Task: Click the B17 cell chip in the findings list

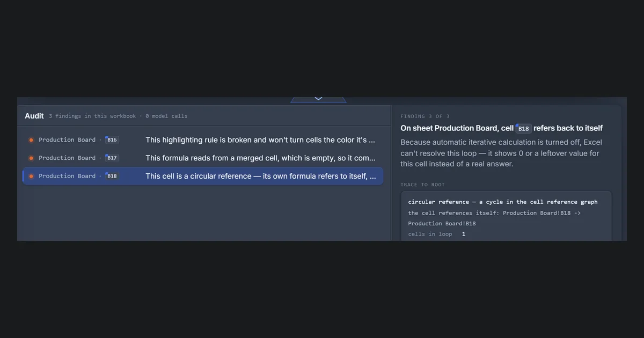Action: [112, 158]
